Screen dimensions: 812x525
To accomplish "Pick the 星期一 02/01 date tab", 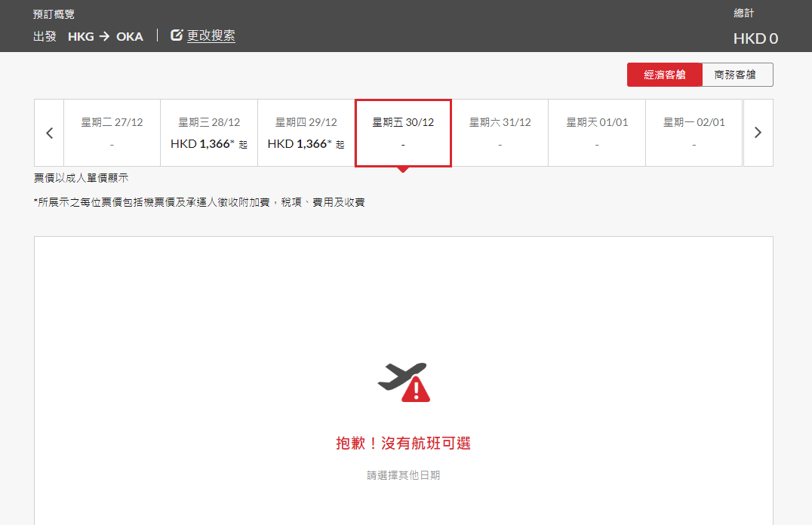I will click(x=694, y=133).
